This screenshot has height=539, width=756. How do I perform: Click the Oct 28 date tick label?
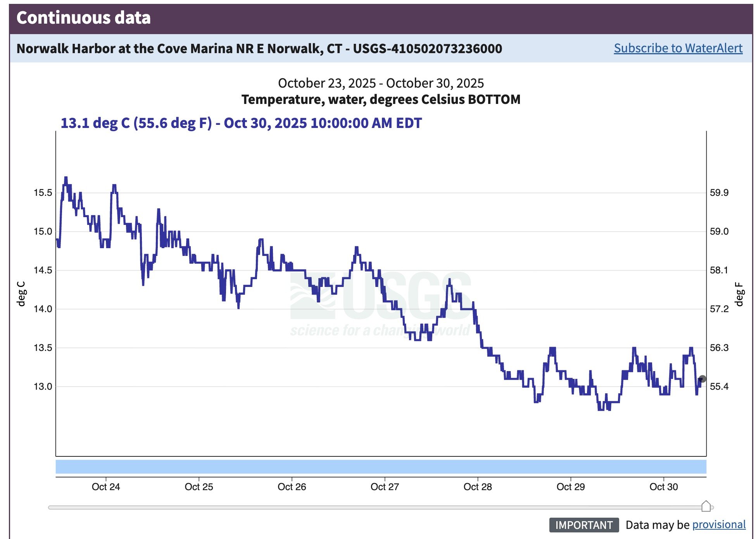(478, 487)
